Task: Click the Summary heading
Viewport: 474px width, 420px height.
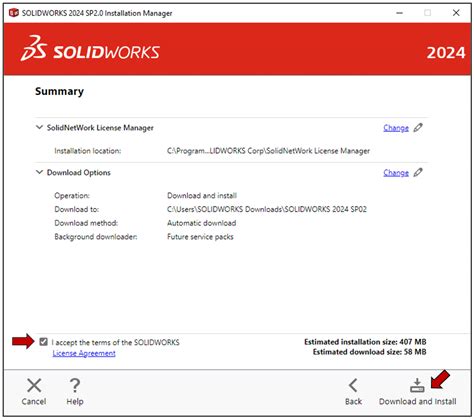Action: pos(59,91)
